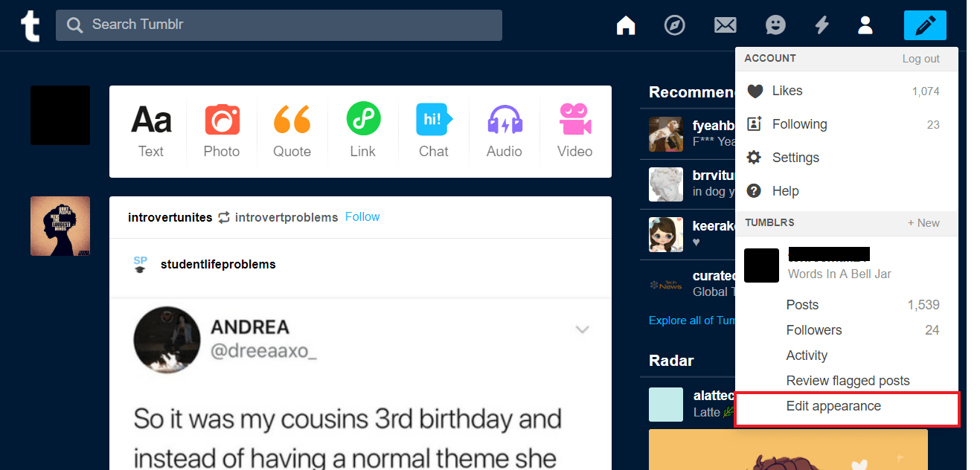Open the blue pencil compose button
The height and width of the screenshot is (470, 980).
click(924, 25)
